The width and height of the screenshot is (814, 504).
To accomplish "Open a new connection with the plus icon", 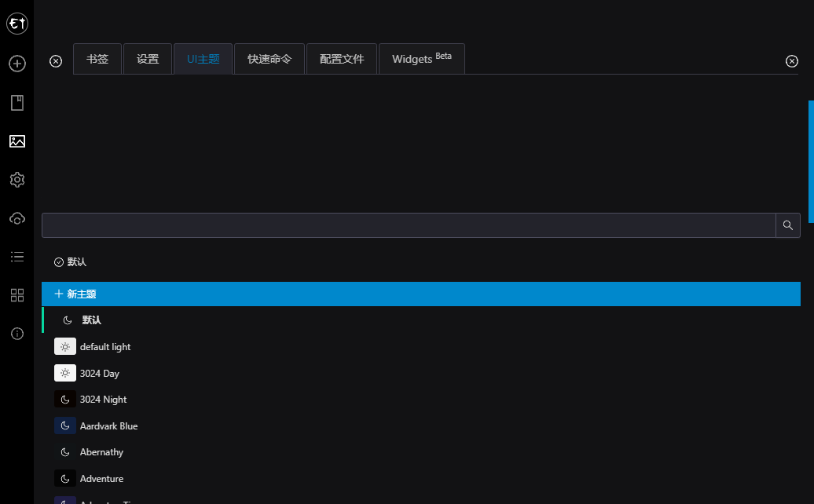I will (16, 64).
